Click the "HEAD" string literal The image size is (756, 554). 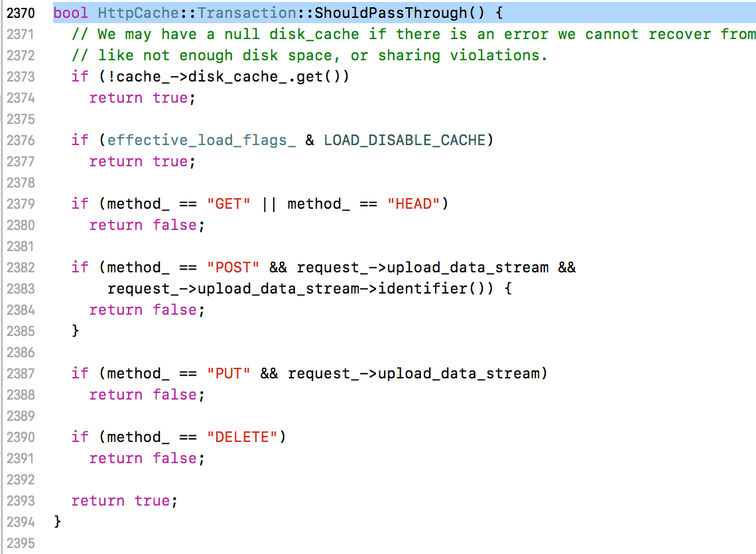pos(413,204)
